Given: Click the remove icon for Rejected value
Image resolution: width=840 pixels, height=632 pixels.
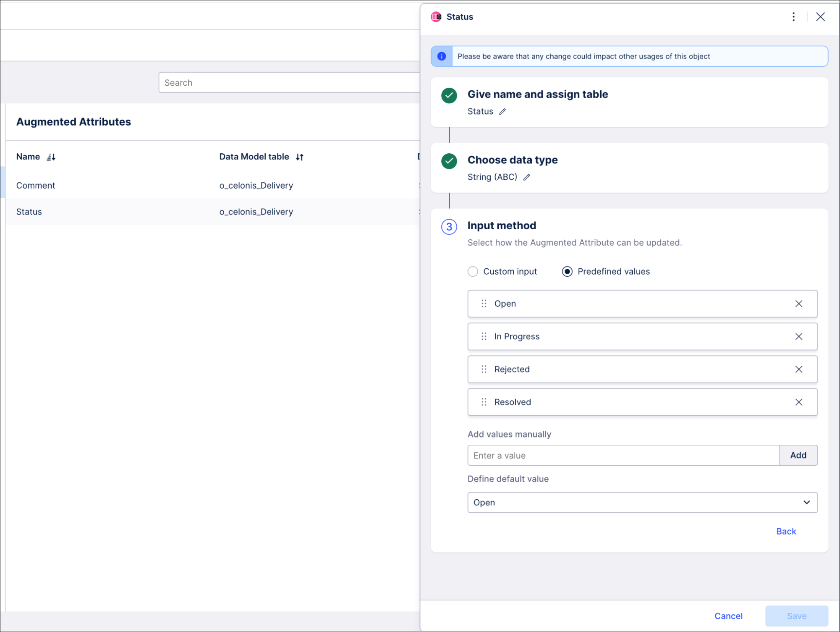Looking at the screenshot, I should (x=799, y=369).
